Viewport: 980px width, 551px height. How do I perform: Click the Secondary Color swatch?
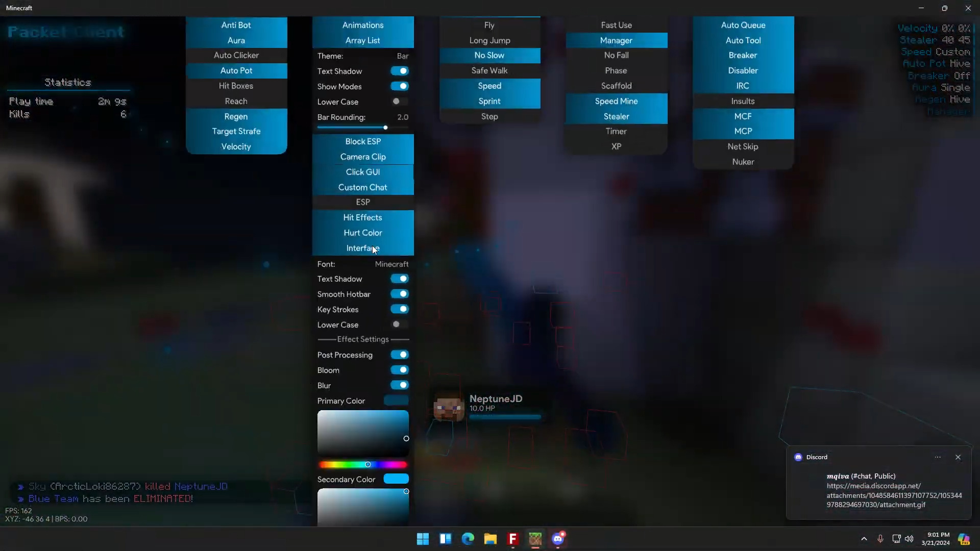396,479
